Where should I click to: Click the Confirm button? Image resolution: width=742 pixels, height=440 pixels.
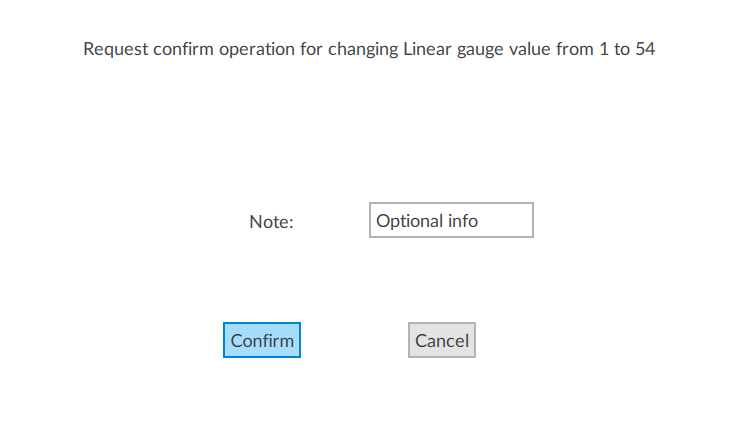click(262, 340)
